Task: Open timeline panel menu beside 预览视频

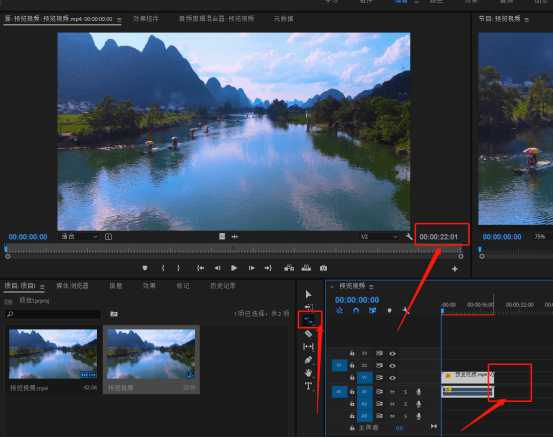Action: coord(371,287)
